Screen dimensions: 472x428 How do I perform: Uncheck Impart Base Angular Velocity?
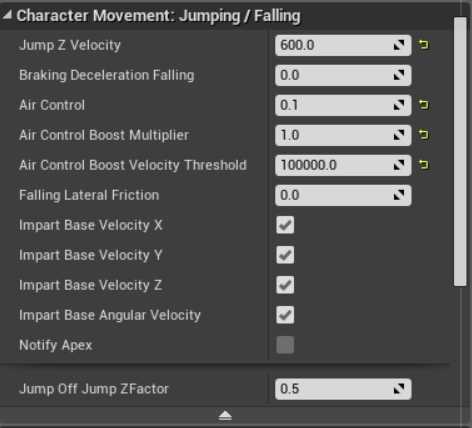(285, 315)
